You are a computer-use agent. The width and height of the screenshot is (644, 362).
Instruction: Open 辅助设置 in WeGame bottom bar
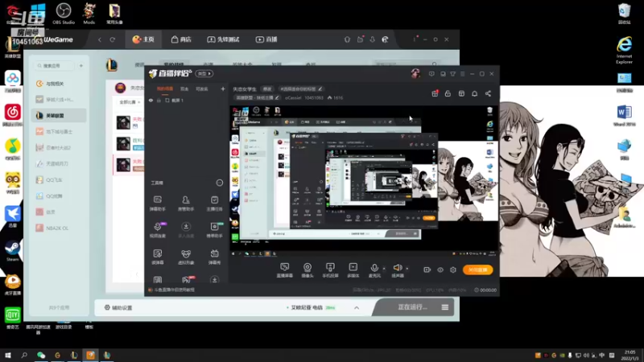[x=118, y=307]
